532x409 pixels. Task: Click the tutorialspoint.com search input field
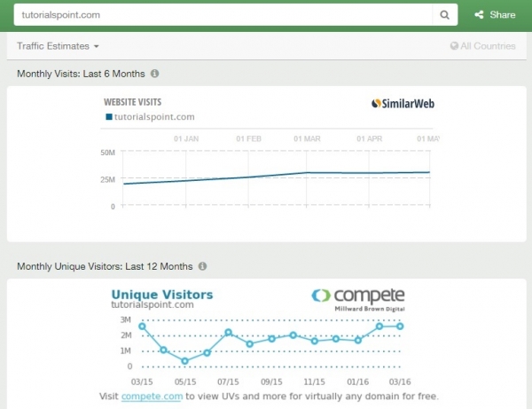[223, 15]
